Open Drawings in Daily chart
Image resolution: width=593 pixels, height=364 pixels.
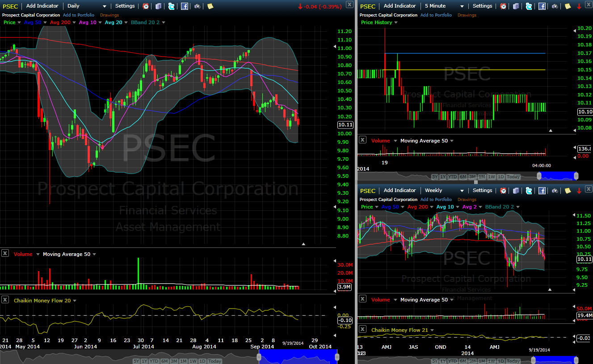(x=109, y=15)
